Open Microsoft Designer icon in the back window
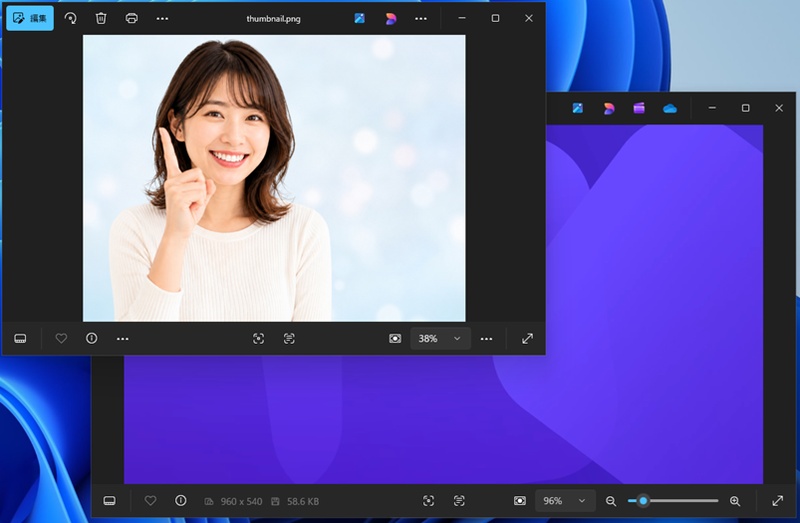This screenshot has height=523, width=800. click(x=578, y=108)
